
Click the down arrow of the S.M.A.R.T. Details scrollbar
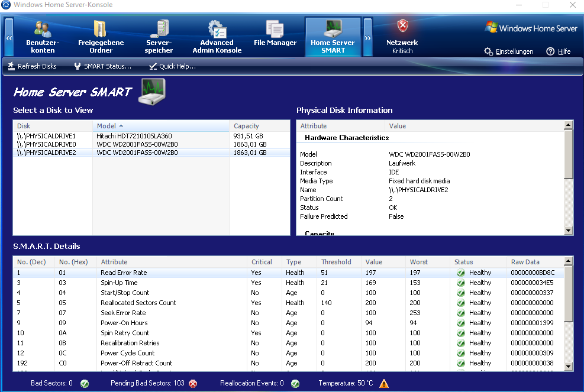tap(569, 367)
